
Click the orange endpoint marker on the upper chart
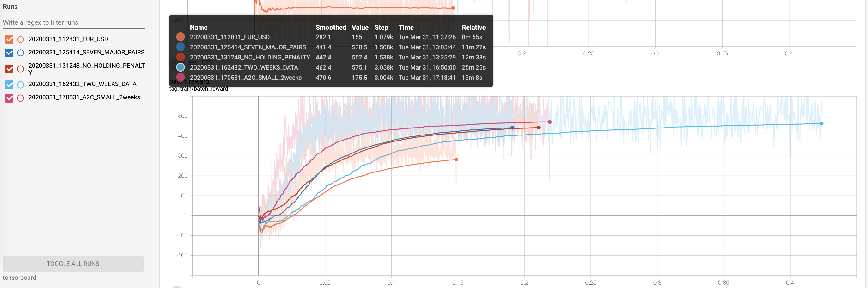(x=453, y=8)
